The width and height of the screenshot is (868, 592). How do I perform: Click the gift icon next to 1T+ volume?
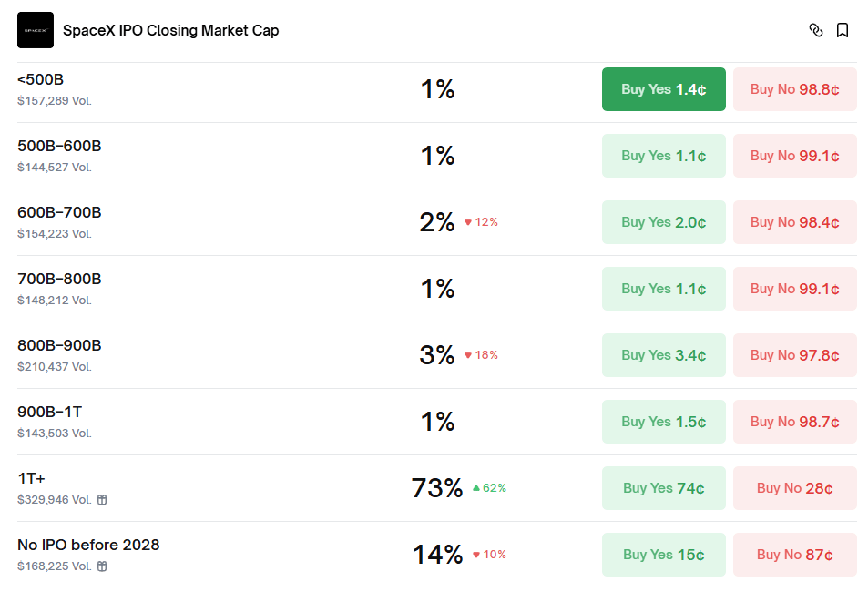(102, 500)
